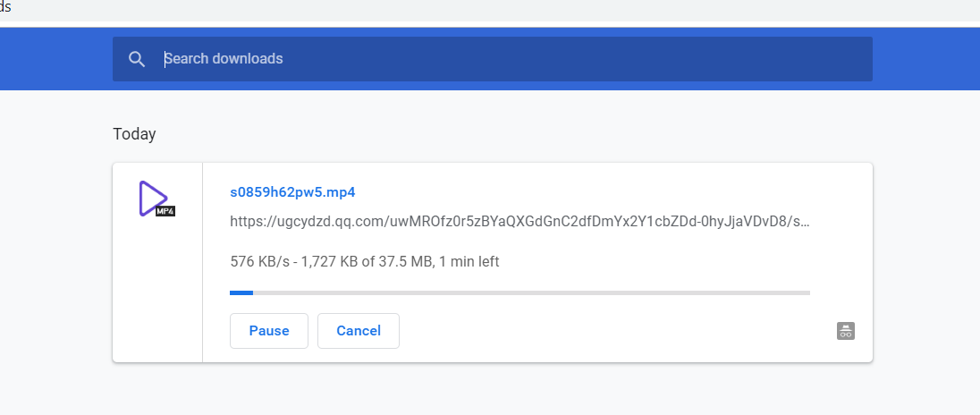This screenshot has height=415, width=980.
Task: Click the ellipsis ending the truncated URL
Action: tap(804, 221)
